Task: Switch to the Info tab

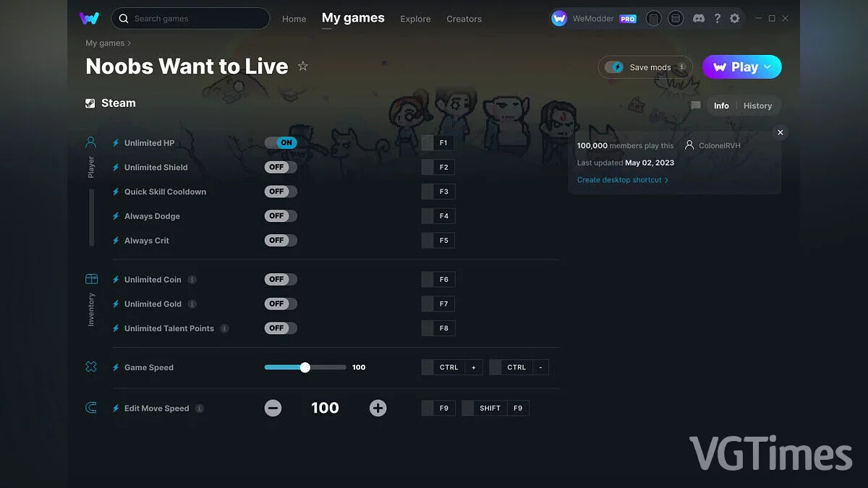Action: pyautogui.click(x=721, y=106)
